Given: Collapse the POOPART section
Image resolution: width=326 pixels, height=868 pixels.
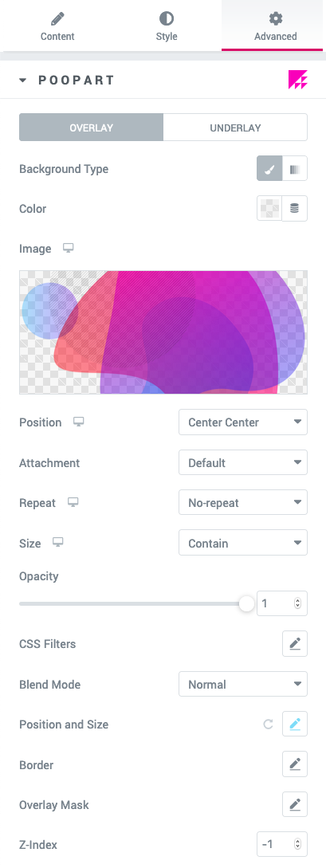Looking at the screenshot, I should (x=22, y=81).
